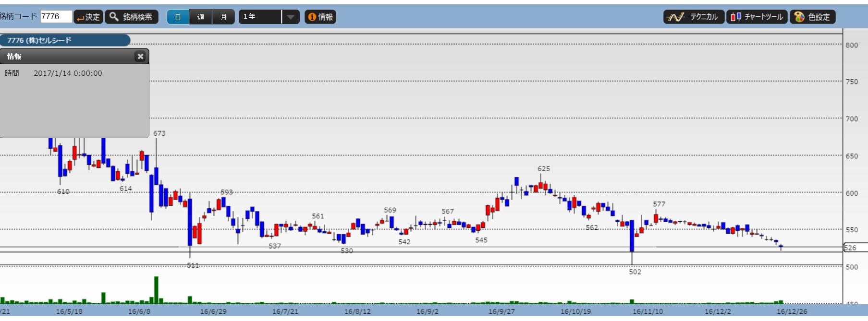Viewport: 868px width, 321px height.
Task: Click the 決定 confirm button
Action: coord(88,17)
